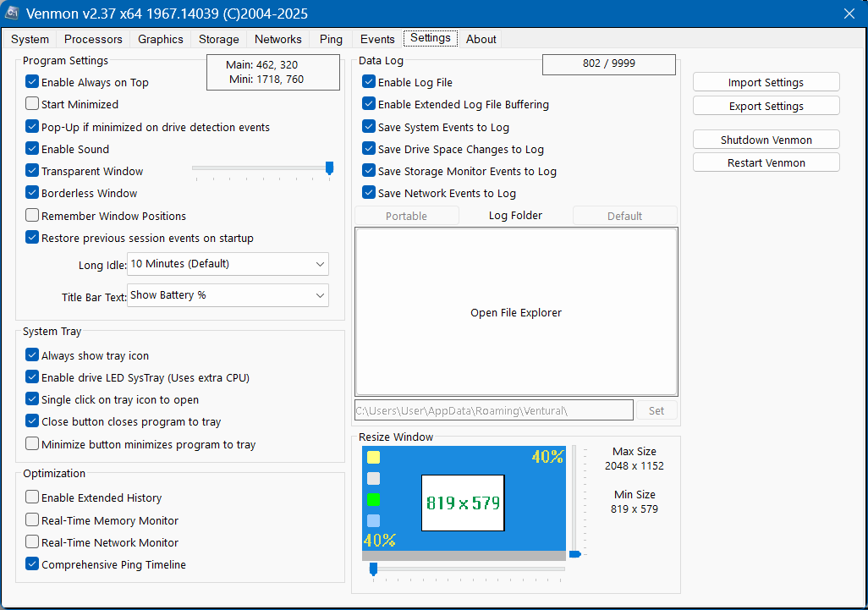868x610 pixels.
Task: Toggle Close button closes program to tray
Action: pyautogui.click(x=32, y=422)
